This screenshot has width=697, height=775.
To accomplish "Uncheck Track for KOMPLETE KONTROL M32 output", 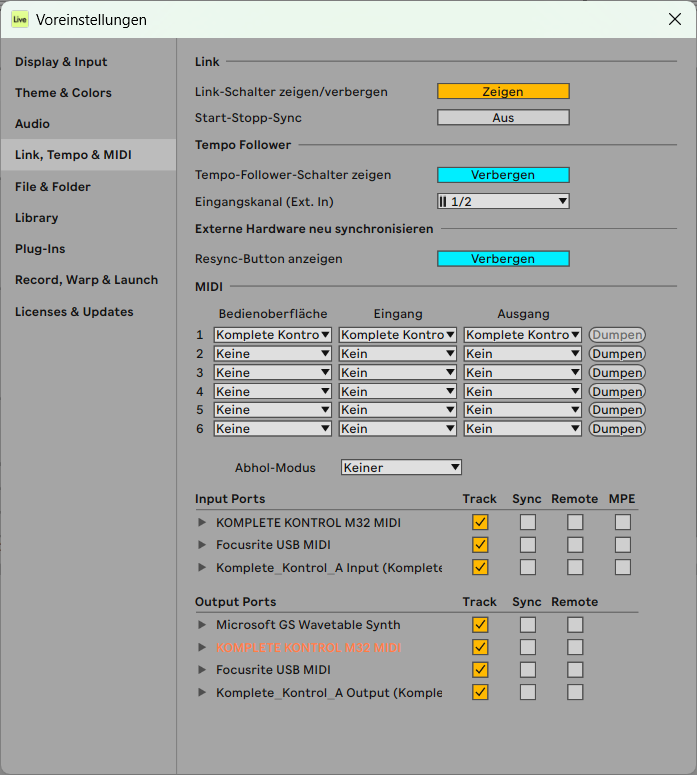I will (480, 647).
